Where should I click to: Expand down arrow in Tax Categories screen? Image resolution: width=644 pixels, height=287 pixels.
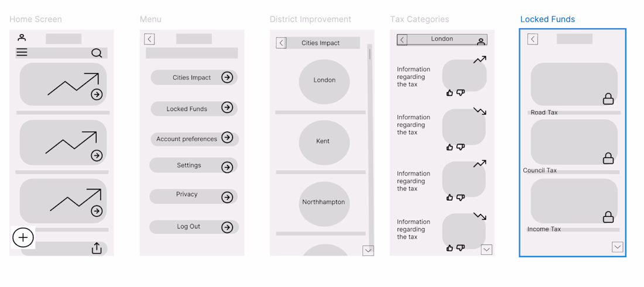(487, 250)
